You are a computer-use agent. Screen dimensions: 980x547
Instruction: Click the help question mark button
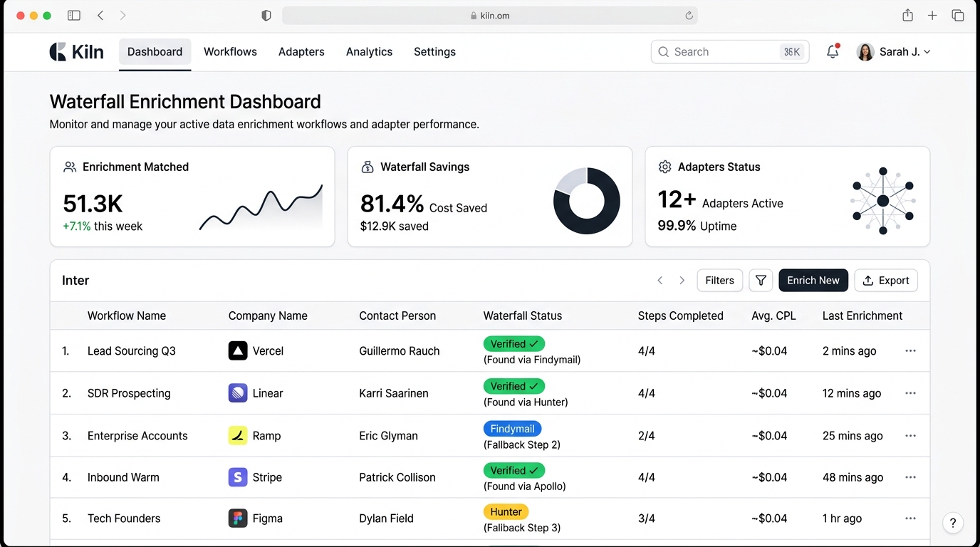coord(953,523)
